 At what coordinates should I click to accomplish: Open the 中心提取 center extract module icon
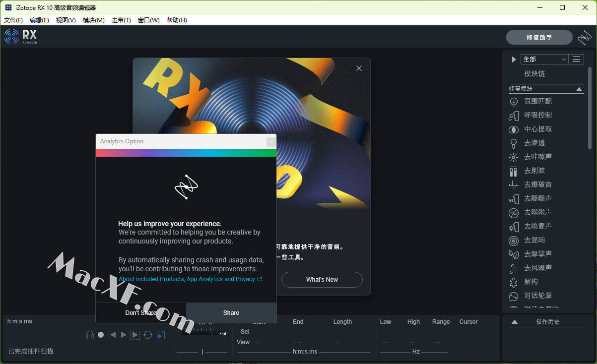(514, 129)
